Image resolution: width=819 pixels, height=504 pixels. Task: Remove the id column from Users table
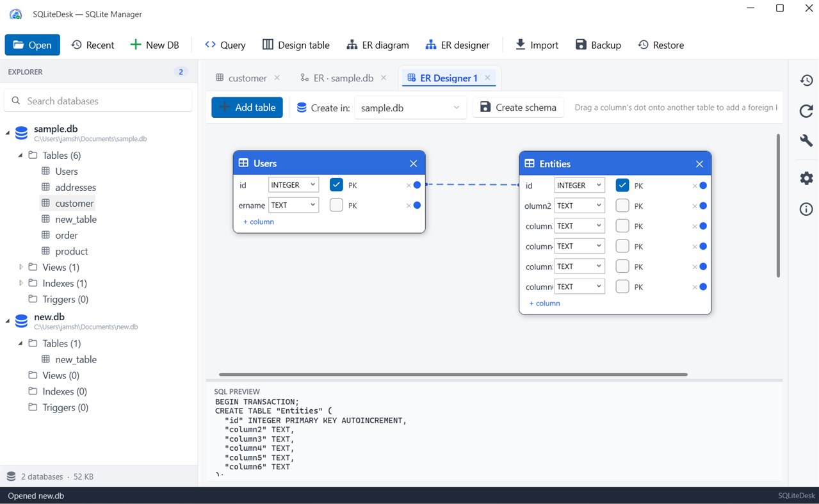(409, 186)
